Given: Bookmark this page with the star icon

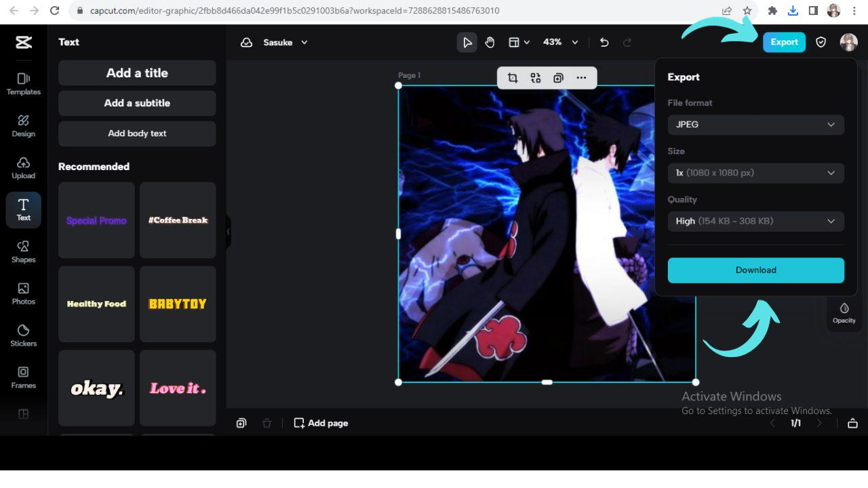Looking at the screenshot, I should coord(747,11).
